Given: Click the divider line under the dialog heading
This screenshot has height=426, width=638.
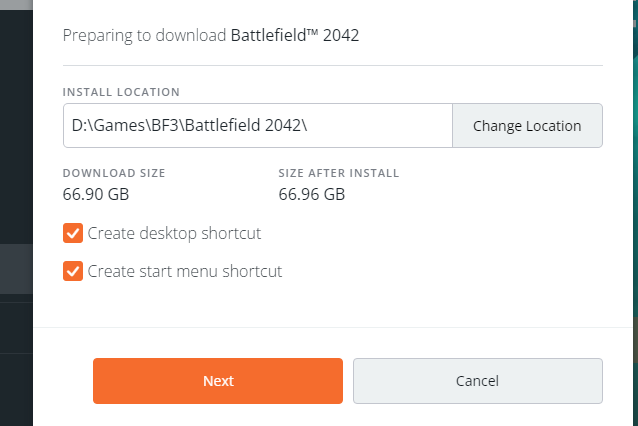Looking at the screenshot, I should pos(332,65).
